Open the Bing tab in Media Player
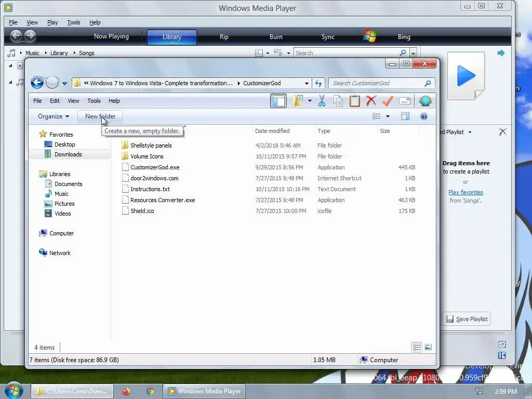This screenshot has height=399, width=532. click(x=404, y=37)
